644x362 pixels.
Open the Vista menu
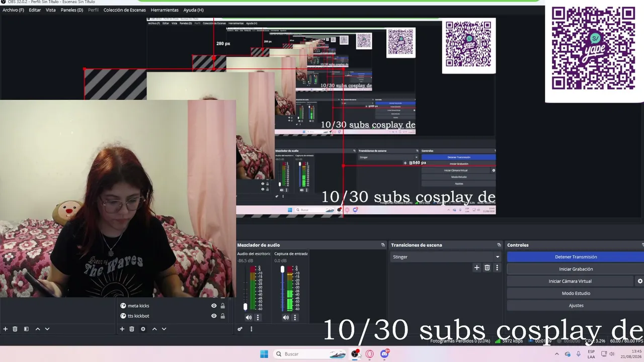click(x=51, y=10)
